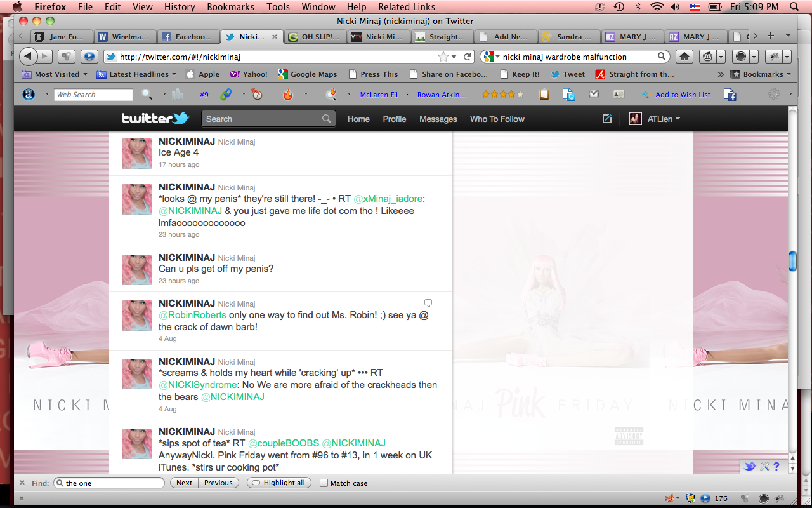Toggle Highlight all in find bar
Viewport: 812px width, 508px height.
[278, 483]
